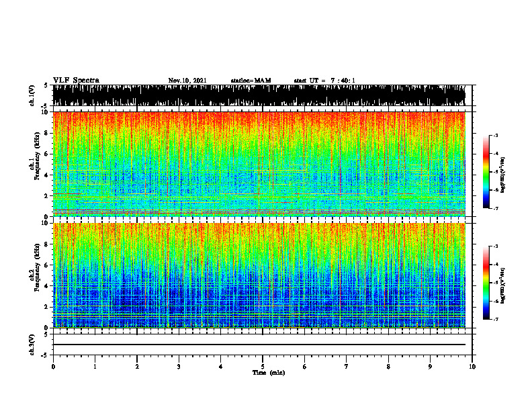Click the -7 label on ch.2 color scale
This screenshot has height=411, width=532.
point(496,319)
